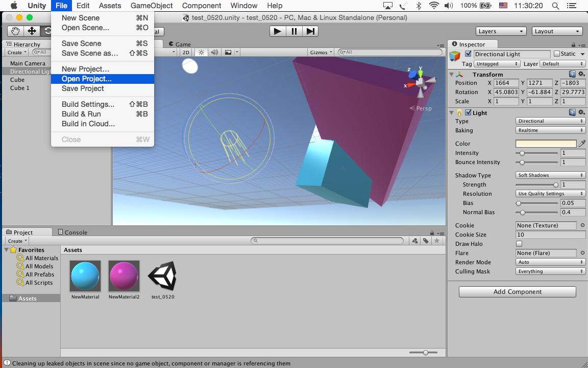Open Light component help book icon

click(x=572, y=112)
